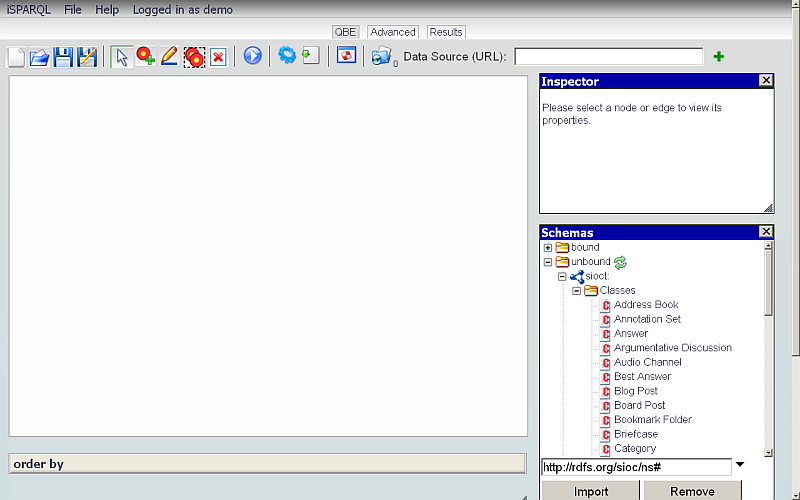Select the Briefcase class
The height and width of the screenshot is (500, 800).
636,434
